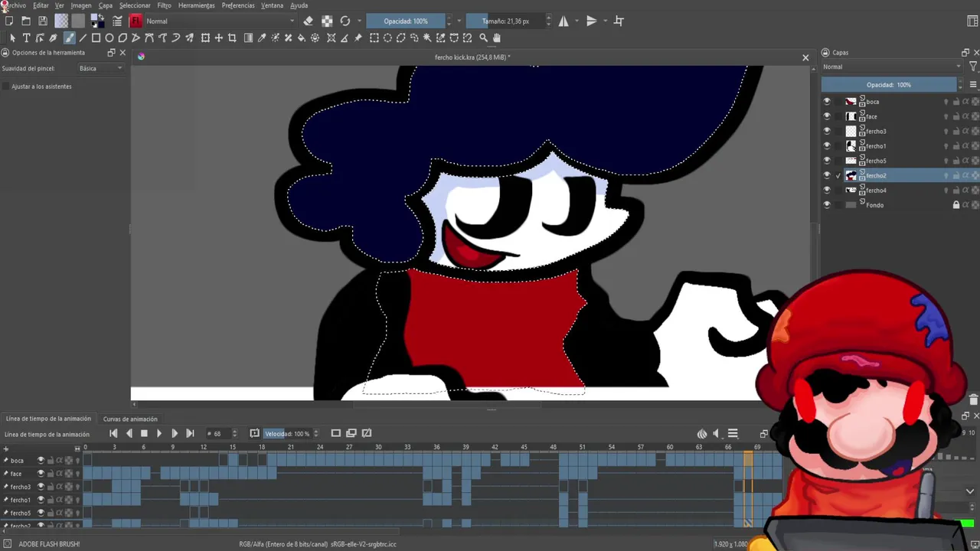Open the Preferencias menu
Screen dimensions: 980x551
[x=238, y=5]
